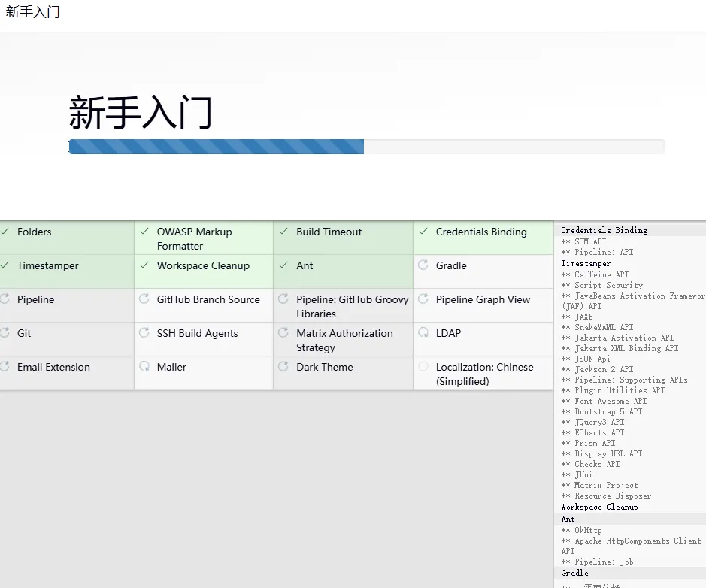
Task: Select the Folders plugin label
Action: tap(35, 232)
